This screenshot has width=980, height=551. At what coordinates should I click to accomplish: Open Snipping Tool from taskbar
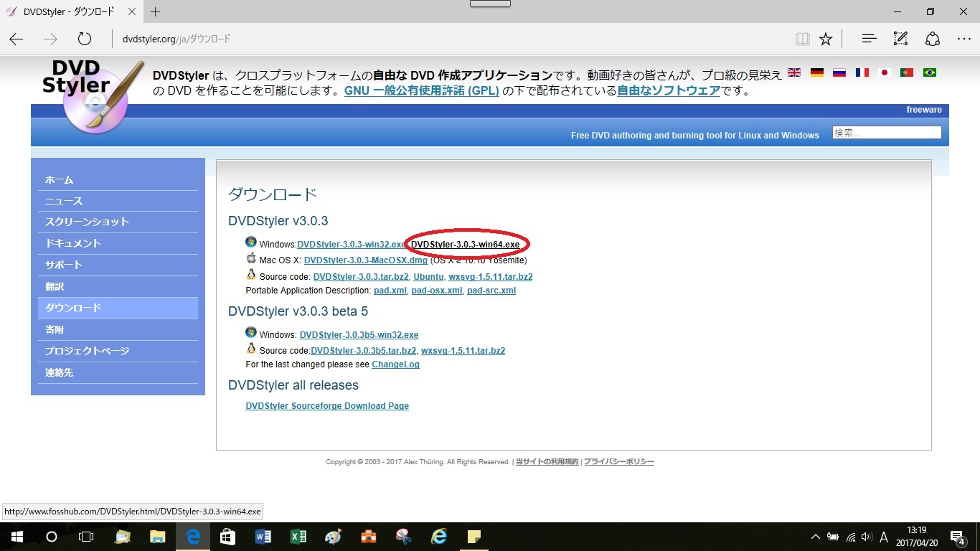click(403, 537)
